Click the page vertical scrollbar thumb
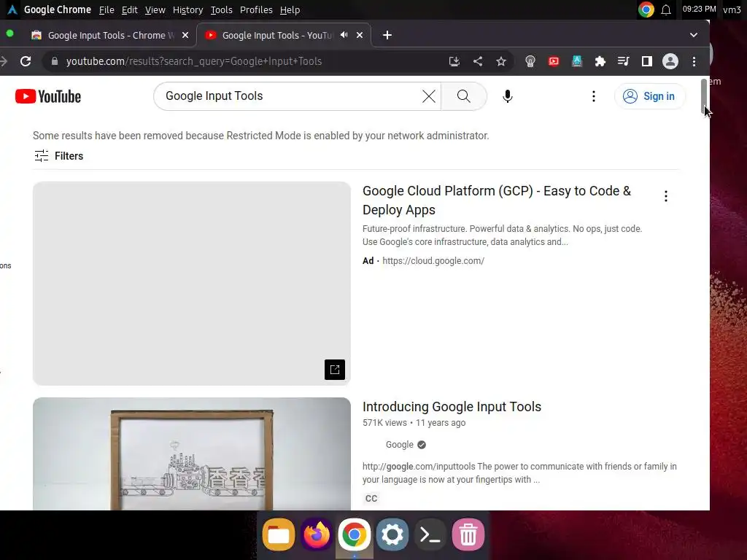Viewport: 747px width, 560px height. coord(704,96)
